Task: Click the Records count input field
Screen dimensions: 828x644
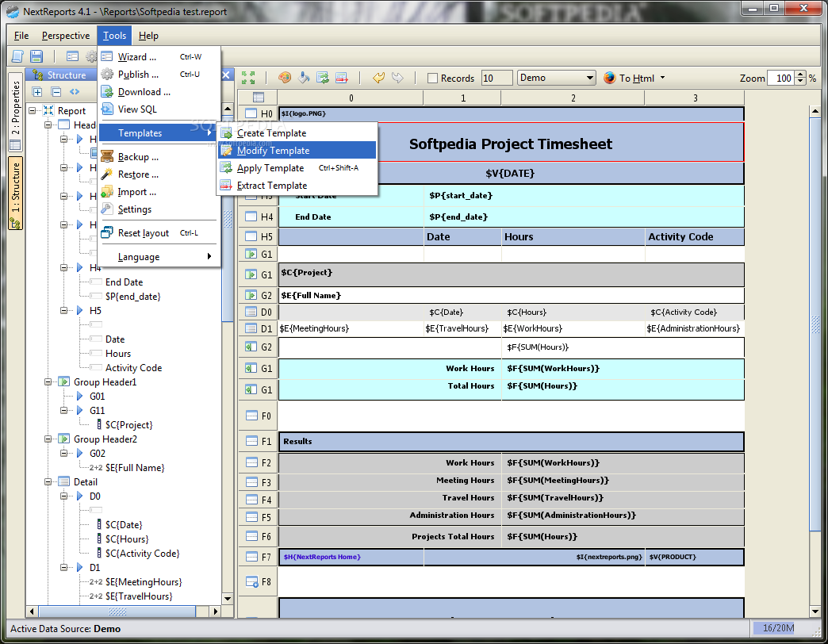Action: [497, 79]
